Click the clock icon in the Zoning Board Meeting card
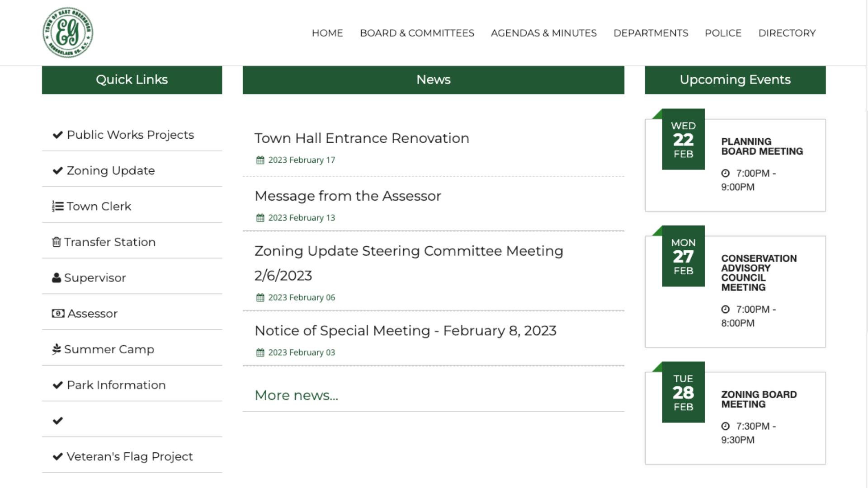 [725, 426]
